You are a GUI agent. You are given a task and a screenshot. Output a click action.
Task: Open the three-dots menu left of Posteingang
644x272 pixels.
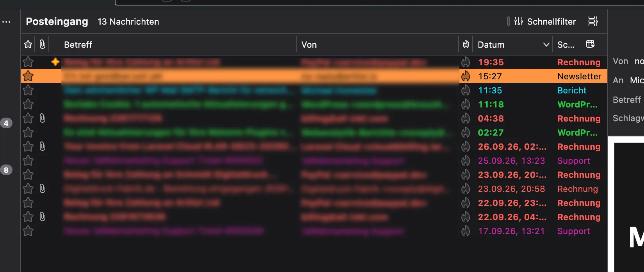[6, 22]
